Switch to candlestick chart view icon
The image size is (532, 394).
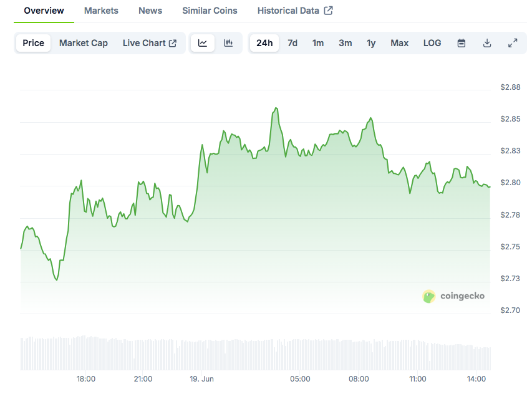(x=228, y=43)
